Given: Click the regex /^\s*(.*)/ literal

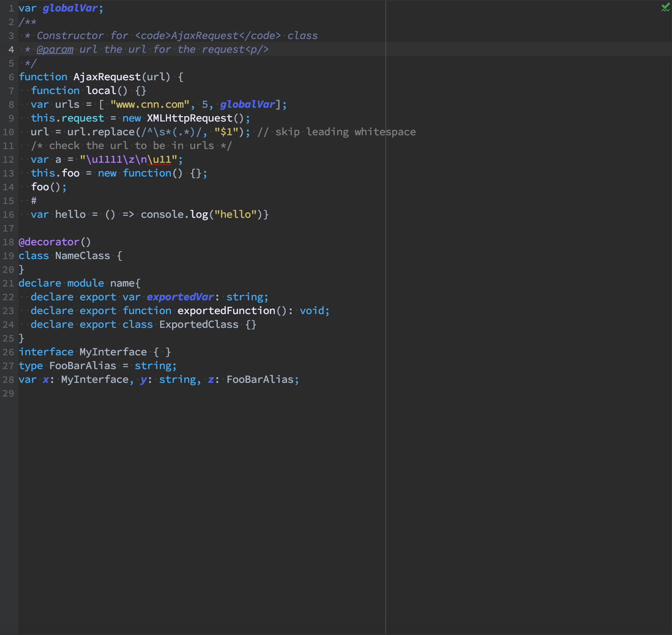Looking at the screenshot, I should pyautogui.click(x=171, y=132).
